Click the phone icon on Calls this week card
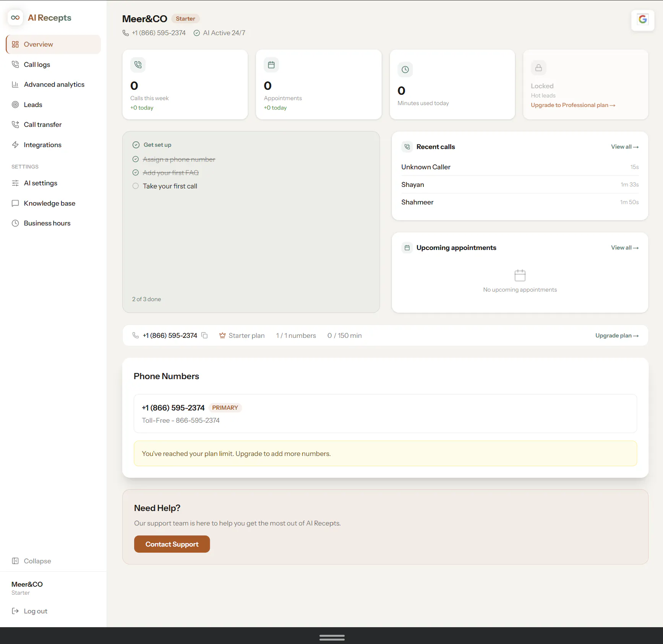The image size is (663, 644). click(138, 65)
